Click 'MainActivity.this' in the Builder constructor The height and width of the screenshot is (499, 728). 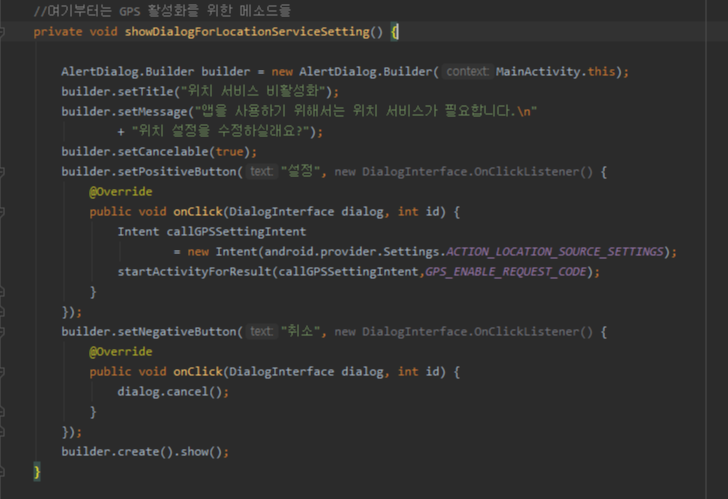(556, 71)
